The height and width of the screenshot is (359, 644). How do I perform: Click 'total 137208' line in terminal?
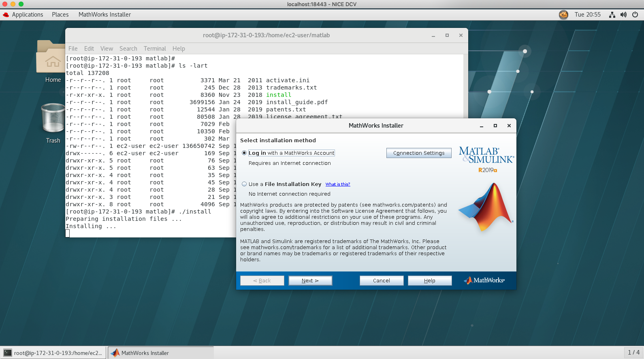87,73
